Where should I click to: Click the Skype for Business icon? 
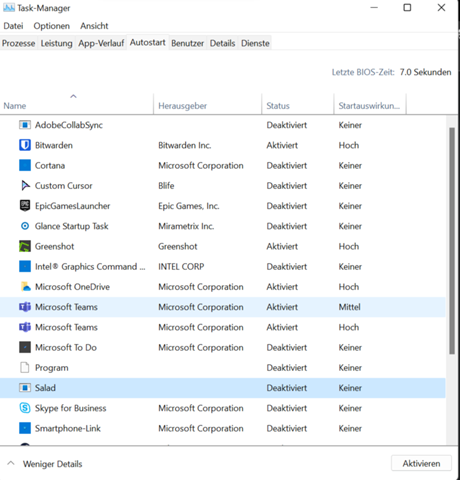25,408
